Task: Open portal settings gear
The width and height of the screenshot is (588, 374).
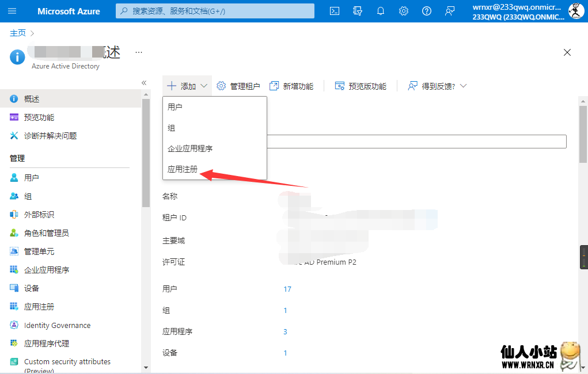Action: pyautogui.click(x=404, y=12)
